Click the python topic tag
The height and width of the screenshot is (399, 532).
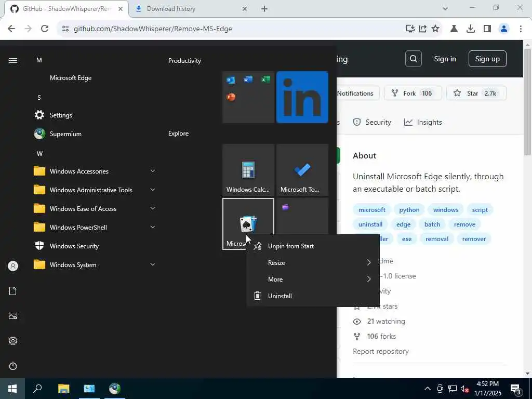[x=409, y=210]
